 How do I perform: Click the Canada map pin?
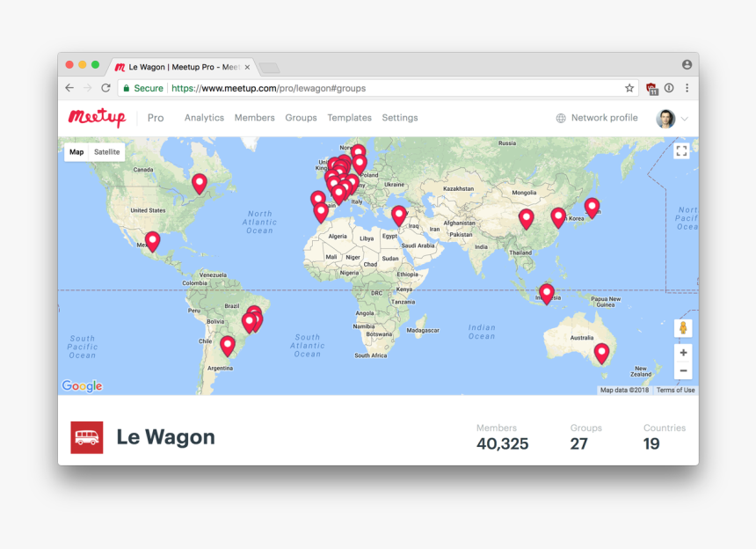(x=200, y=184)
